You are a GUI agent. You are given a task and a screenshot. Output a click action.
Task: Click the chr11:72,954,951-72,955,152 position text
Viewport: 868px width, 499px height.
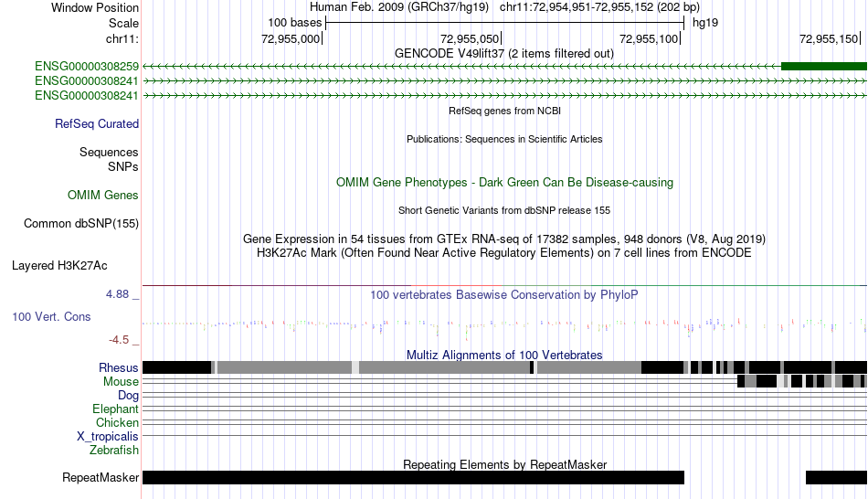coord(599,7)
